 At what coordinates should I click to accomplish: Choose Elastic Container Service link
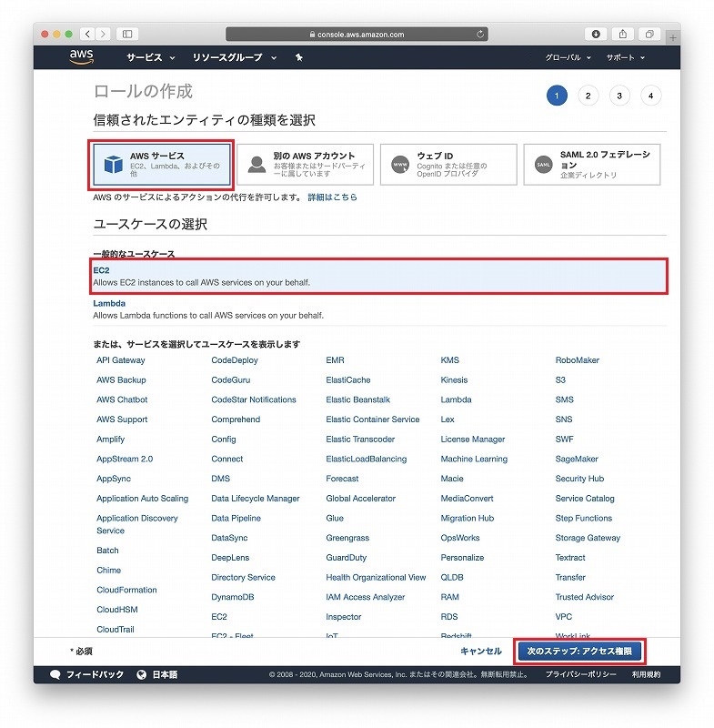[373, 420]
